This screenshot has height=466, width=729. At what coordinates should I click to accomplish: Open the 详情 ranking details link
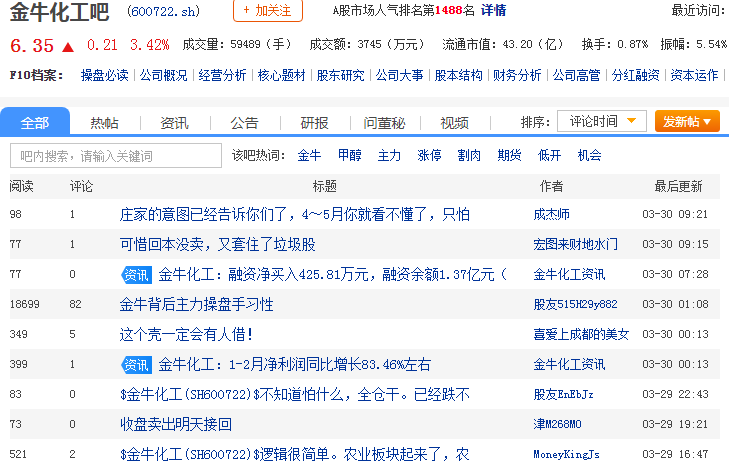tap(493, 10)
